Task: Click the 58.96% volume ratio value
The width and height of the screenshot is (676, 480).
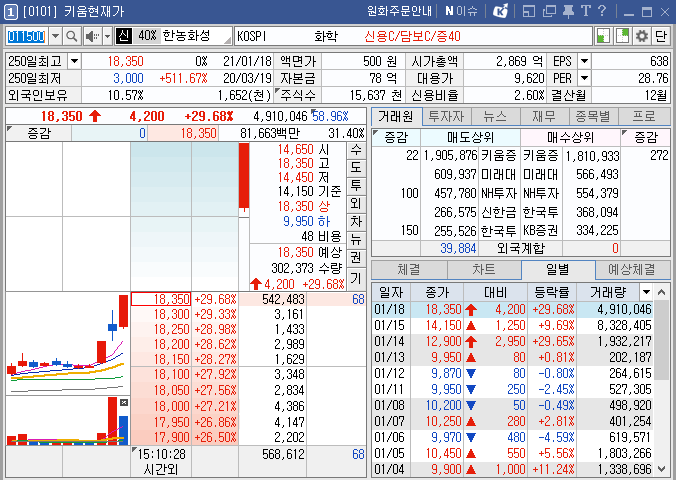Action: (x=330, y=116)
